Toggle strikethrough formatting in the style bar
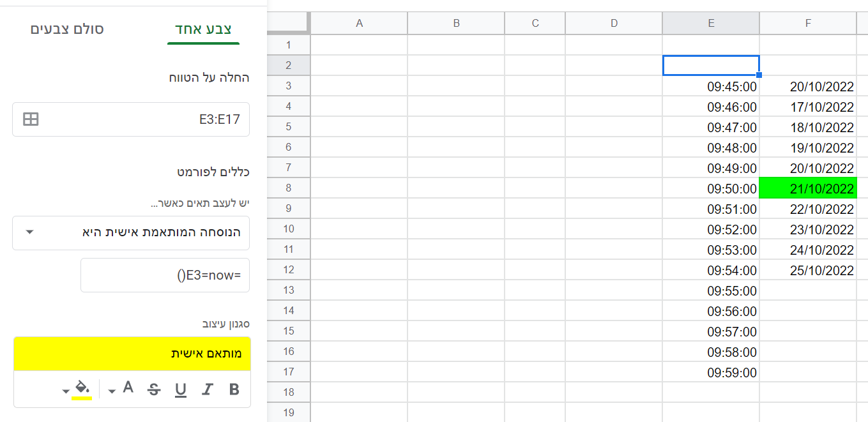 (x=154, y=389)
